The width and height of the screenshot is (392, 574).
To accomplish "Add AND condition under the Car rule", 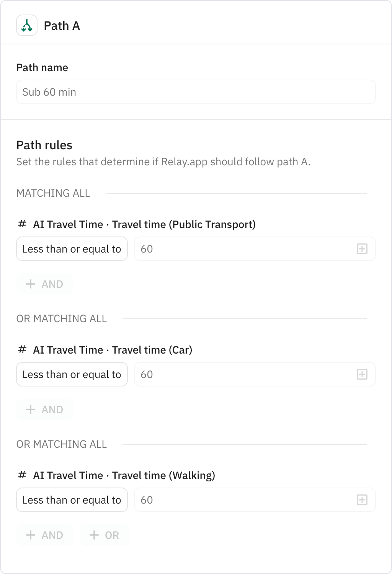I will tap(44, 409).
